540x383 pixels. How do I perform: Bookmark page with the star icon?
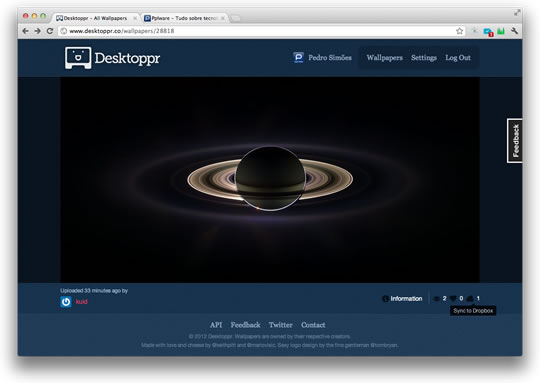pyautogui.click(x=459, y=31)
